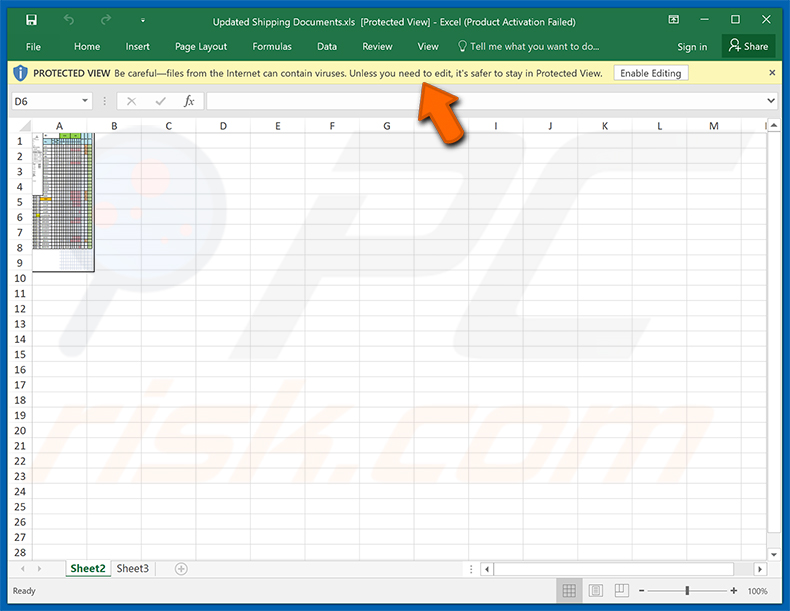Click the Insert Function fx icon
The height and width of the screenshot is (611, 790).
[189, 101]
